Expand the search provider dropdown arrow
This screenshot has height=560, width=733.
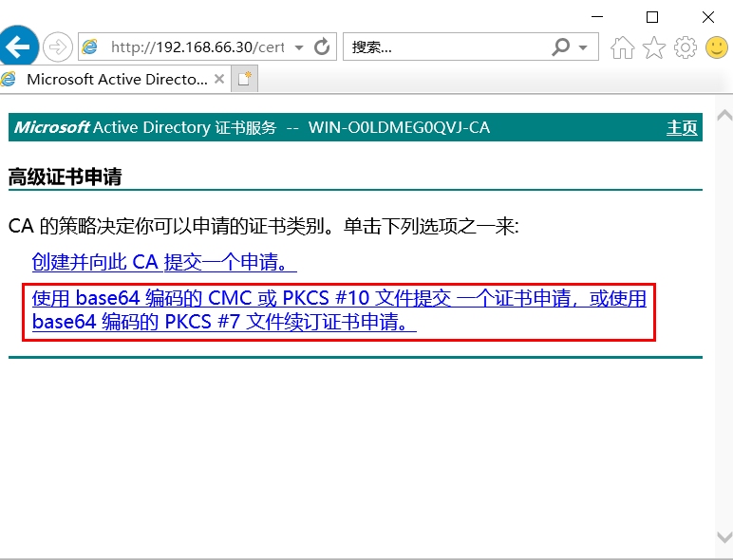(582, 47)
